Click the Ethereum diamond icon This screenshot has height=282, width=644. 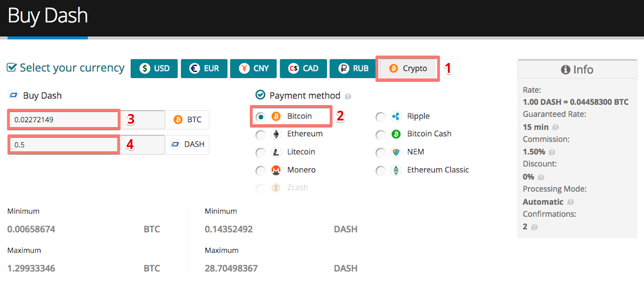276,134
